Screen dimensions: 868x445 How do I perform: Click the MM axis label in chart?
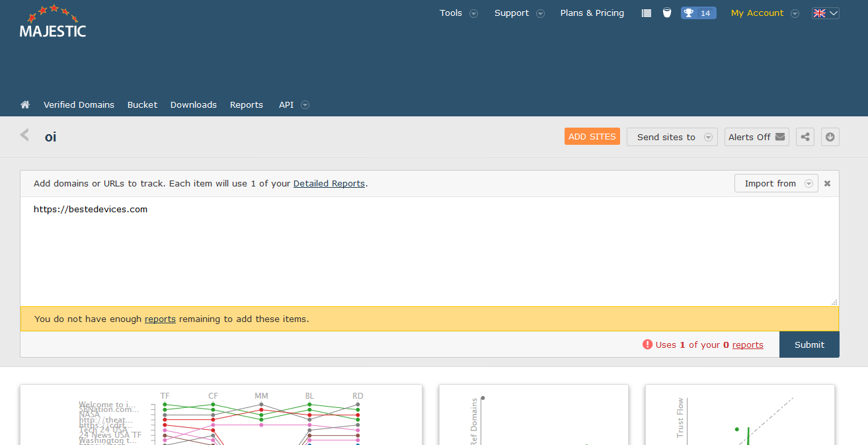261,396
